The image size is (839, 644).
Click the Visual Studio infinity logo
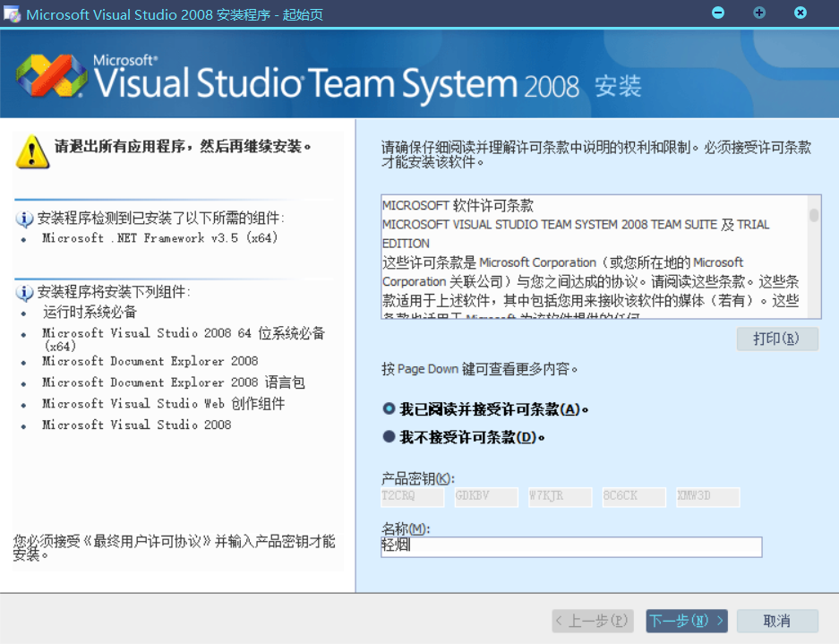(x=52, y=78)
